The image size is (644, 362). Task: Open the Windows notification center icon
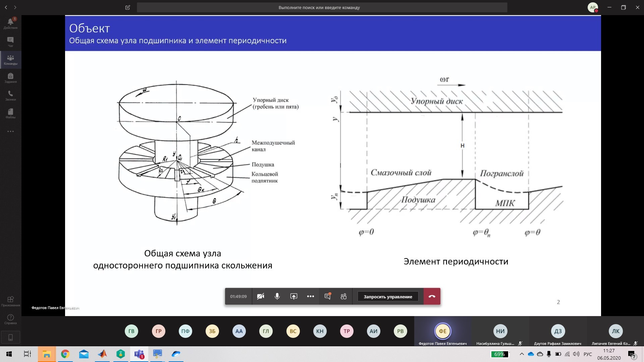click(632, 354)
